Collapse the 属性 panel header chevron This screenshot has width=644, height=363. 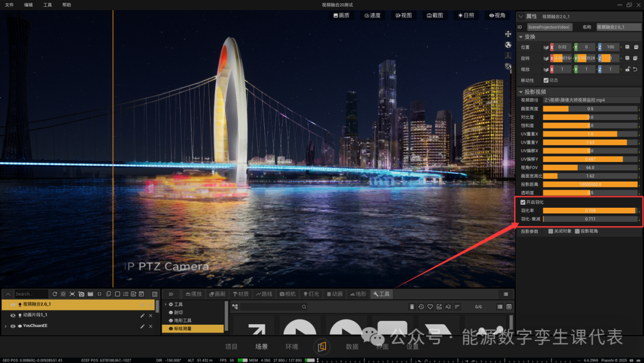coord(521,17)
